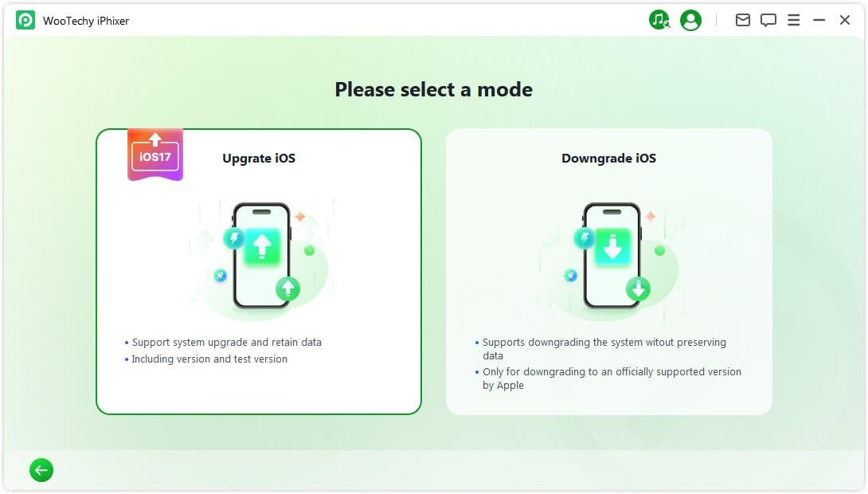Image resolution: width=868 pixels, height=494 pixels.
Task: Click the 'officially supported version by Apple' text
Action: (x=612, y=378)
